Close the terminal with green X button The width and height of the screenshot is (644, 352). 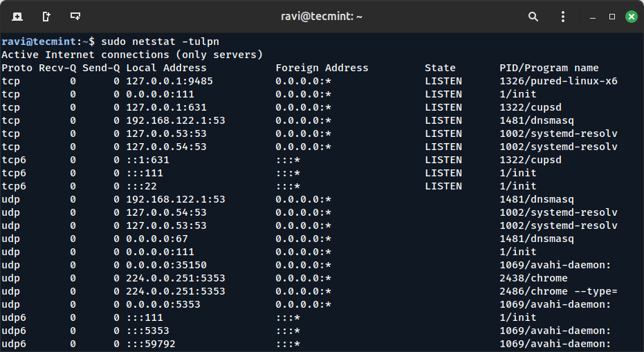[x=631, y=16]
